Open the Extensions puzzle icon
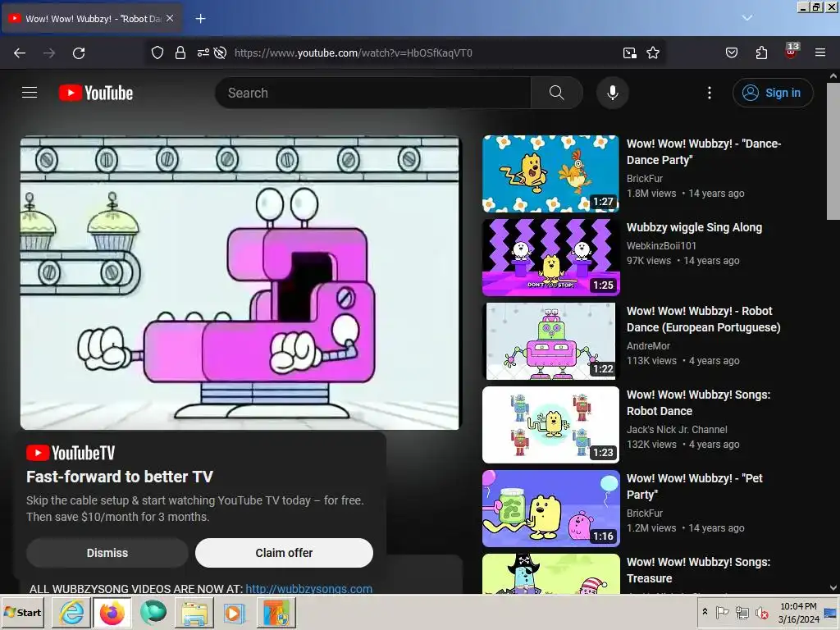Screen dimensions: 840x630 click(x=761, y=52)
